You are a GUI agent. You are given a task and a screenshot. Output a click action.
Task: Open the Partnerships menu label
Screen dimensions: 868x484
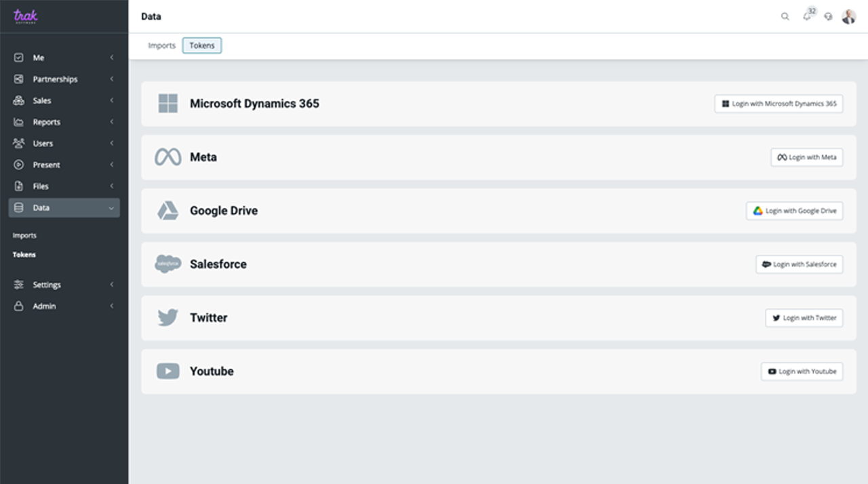pyautogui.click(x=55, y=79)
